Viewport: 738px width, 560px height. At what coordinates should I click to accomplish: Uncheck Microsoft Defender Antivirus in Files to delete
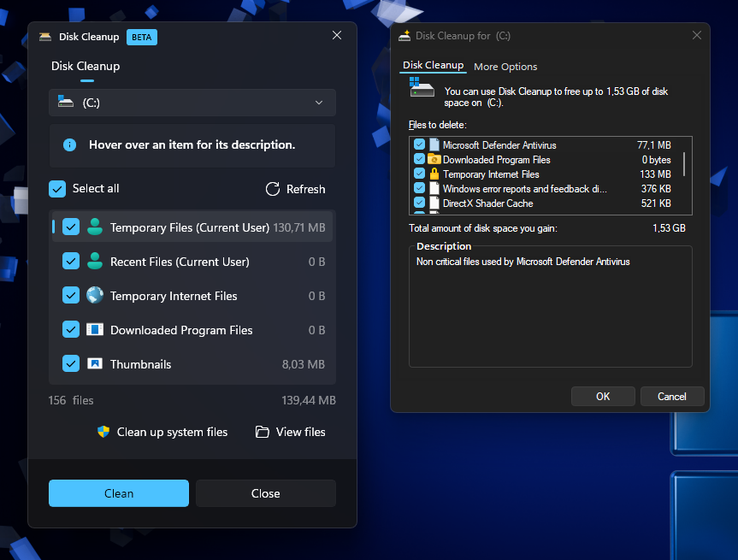pos(419,144)
